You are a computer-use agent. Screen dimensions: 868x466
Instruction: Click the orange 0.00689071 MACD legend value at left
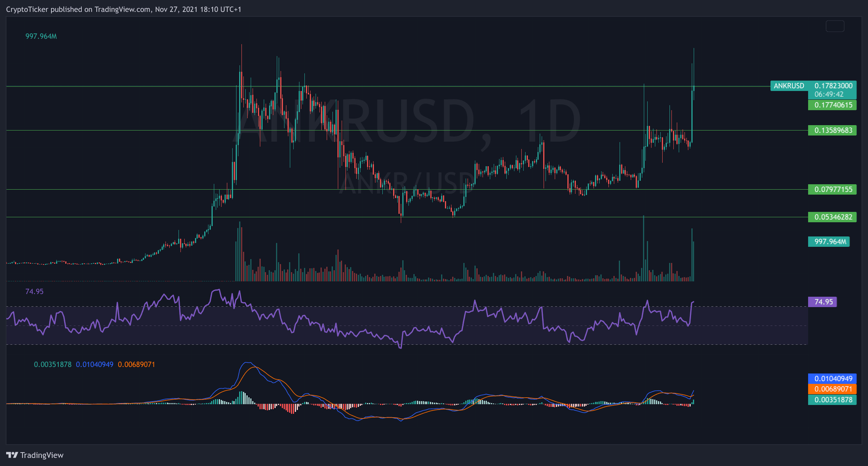(136, 365)
